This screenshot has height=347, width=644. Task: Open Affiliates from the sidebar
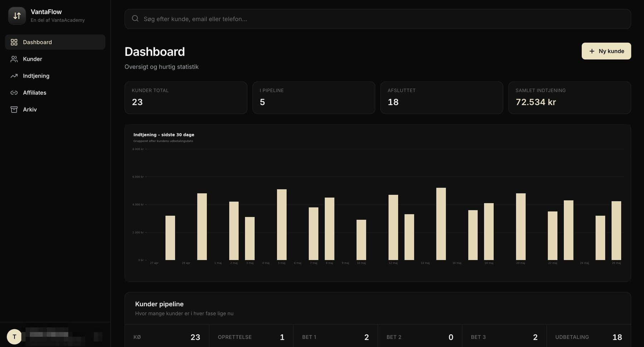55,93
